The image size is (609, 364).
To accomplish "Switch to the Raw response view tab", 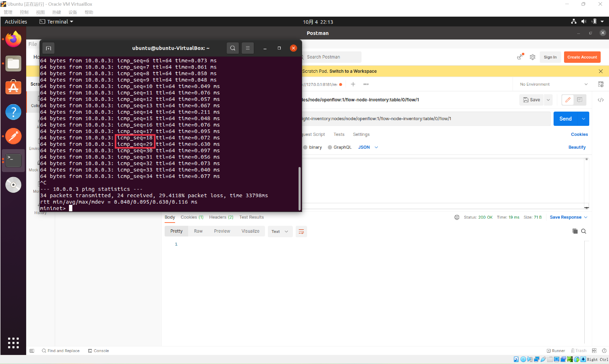I will click(198, 231).
